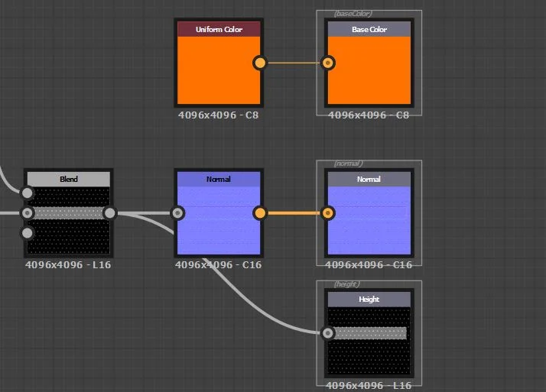This screenshot has width=546, height=392.
Task: Click the 4096x4096 - L16 label under Blend
Action: [x=68, y=264]
